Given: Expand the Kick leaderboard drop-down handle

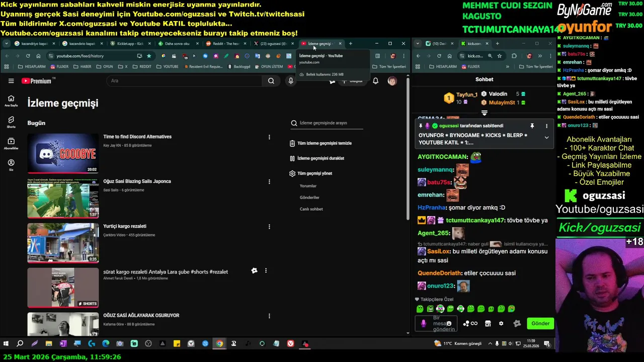Looking at the screenshot, I should 485,113.
